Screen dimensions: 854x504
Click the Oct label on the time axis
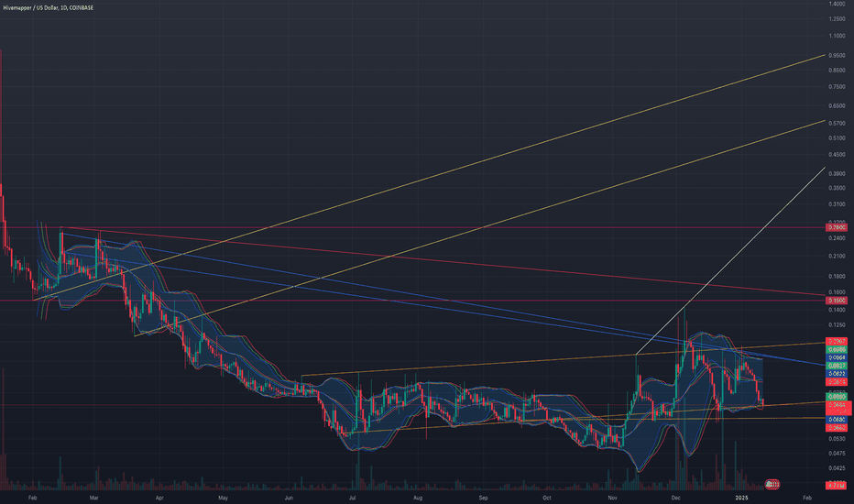[x=547, y=498]
